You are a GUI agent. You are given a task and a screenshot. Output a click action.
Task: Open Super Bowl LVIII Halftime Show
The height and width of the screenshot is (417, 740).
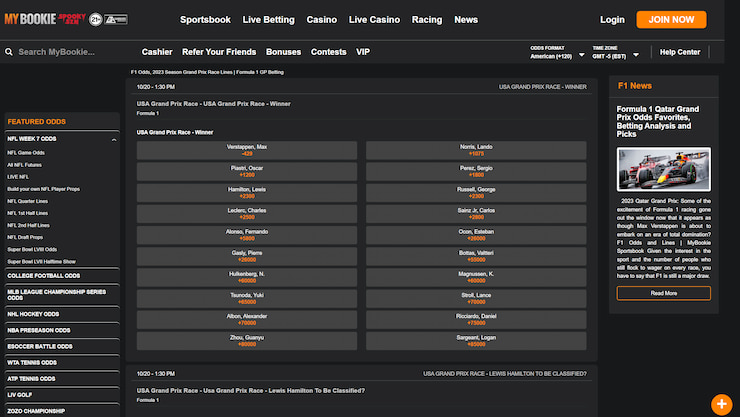pos(42,262)
